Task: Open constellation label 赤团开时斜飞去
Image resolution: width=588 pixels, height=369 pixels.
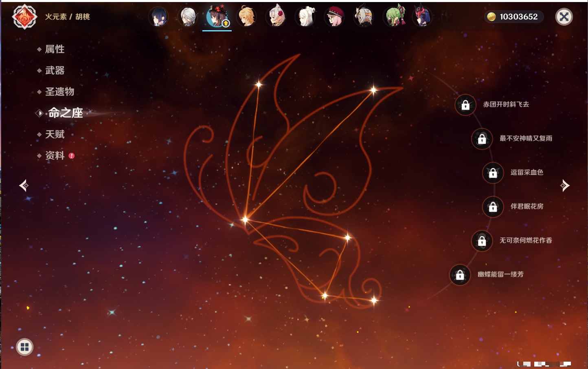Action: point(506,104)
